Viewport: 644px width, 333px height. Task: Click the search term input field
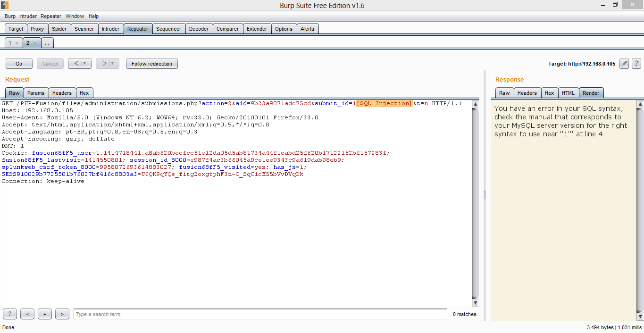pyautogui.click(x=260, y=314)
